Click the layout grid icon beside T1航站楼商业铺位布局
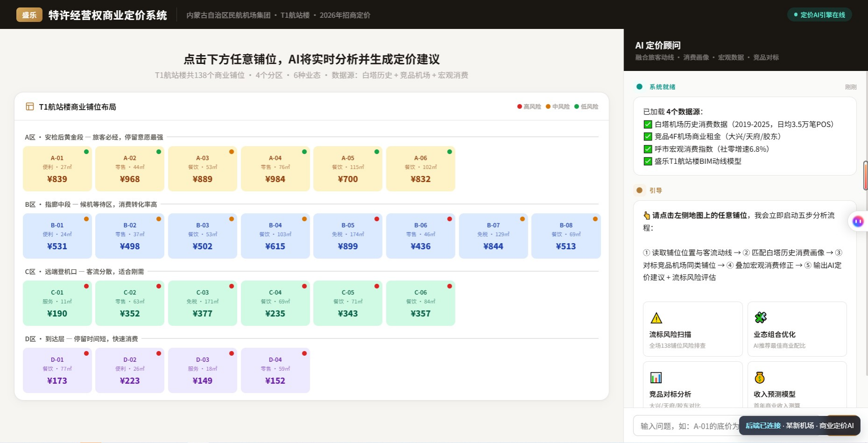 pyautogui.click(x=30, y=106)
